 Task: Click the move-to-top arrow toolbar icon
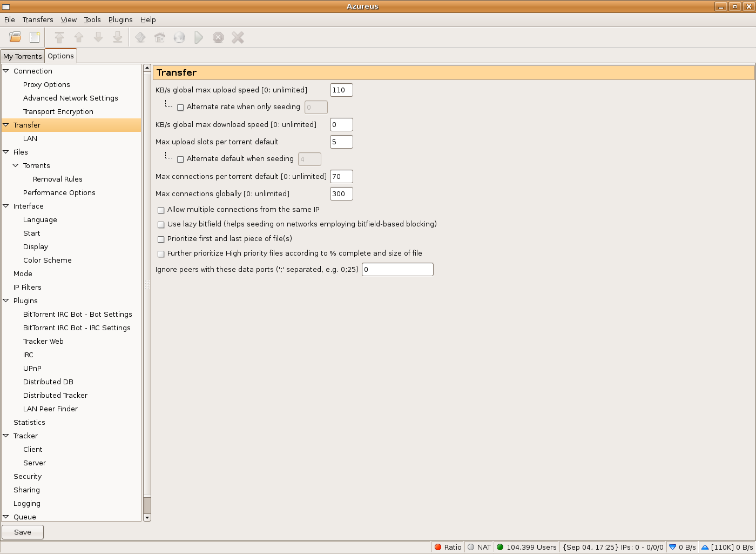pos(59,37)
